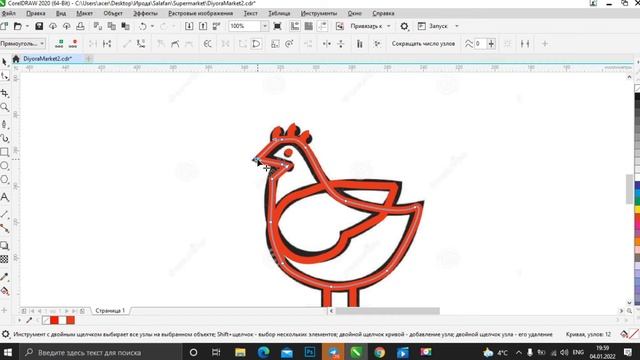Click the Full-screen preview icon
640x360 pixels.
click(277, 26)
